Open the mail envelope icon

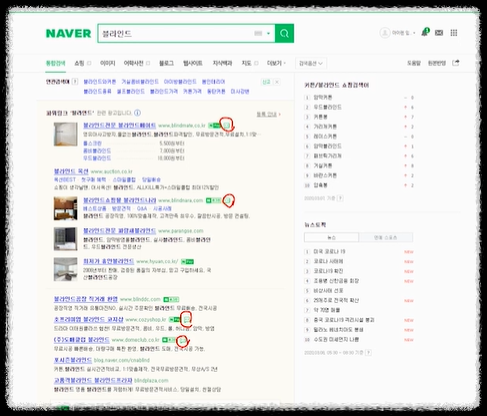439,33
